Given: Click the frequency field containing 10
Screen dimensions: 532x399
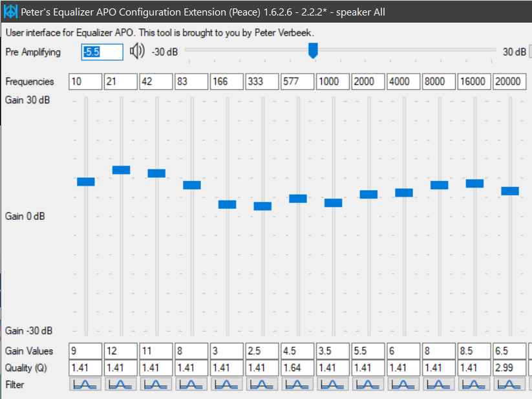Looking at the screenshot, I should [85, 81].
